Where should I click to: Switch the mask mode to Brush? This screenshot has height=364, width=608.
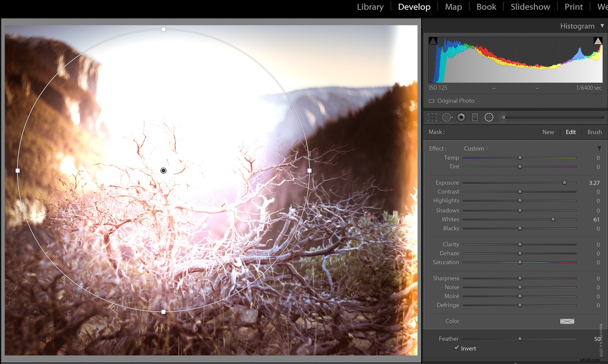point(594,132)
